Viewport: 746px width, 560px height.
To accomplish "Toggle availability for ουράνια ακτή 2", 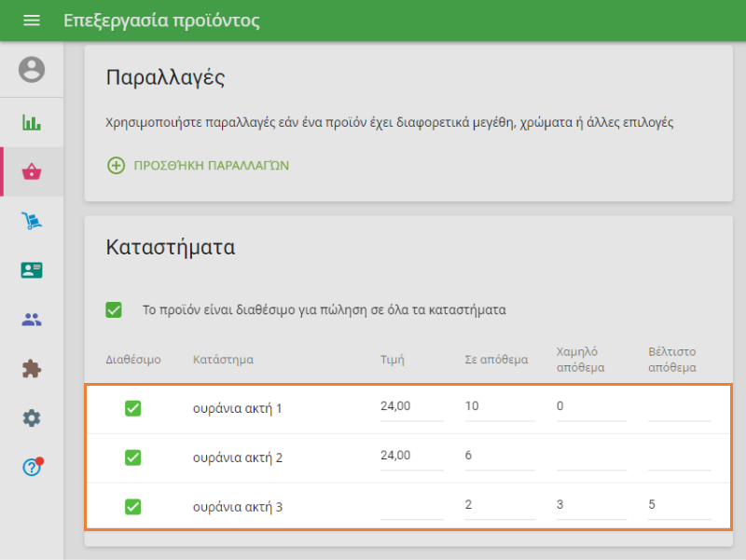I will pos(132,458).
